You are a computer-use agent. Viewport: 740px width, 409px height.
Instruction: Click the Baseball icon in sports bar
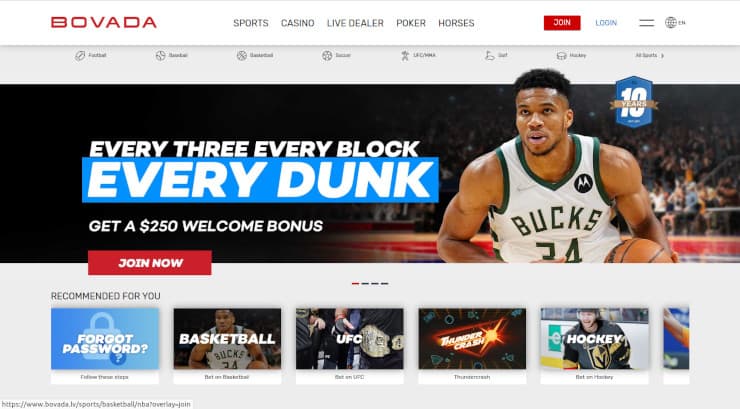pyautogui.click(x=160, y=56)
